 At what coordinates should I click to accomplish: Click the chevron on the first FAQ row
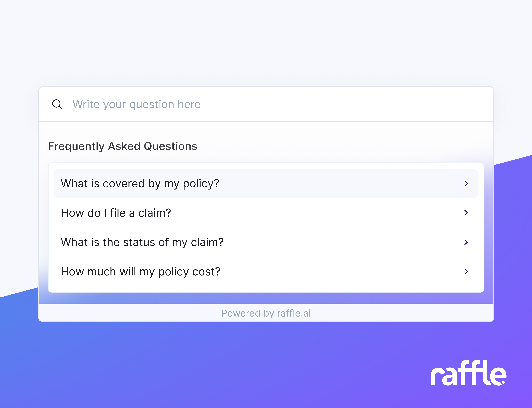tap(466, 183)
